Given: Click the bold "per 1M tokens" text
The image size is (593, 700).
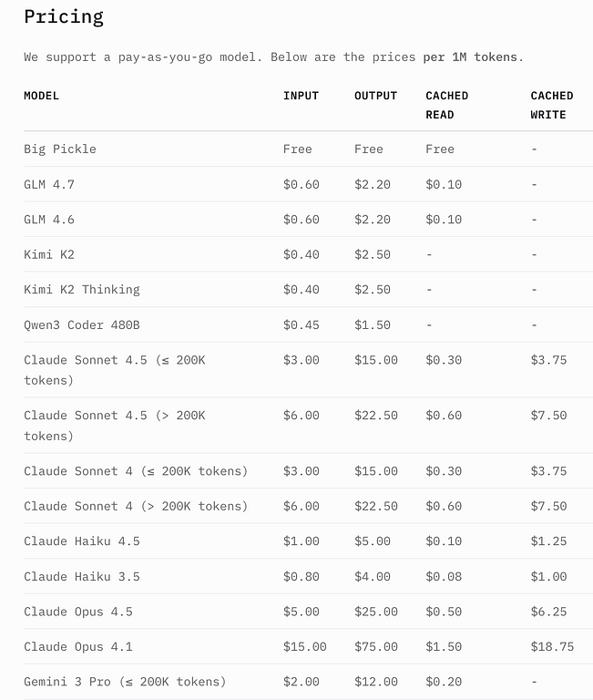Looking at the screenshot, I should coord(471,57).
